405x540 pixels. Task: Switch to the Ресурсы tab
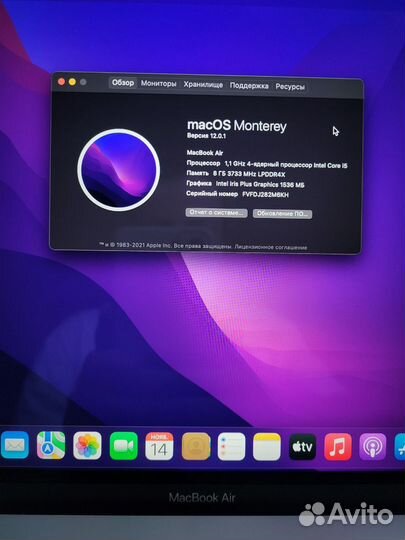(x=290, y=87)
